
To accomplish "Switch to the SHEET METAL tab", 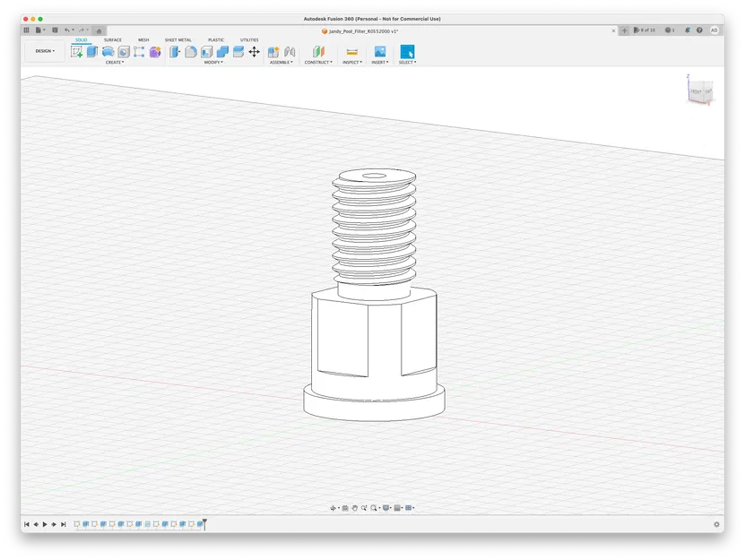I will click(178, 40).
